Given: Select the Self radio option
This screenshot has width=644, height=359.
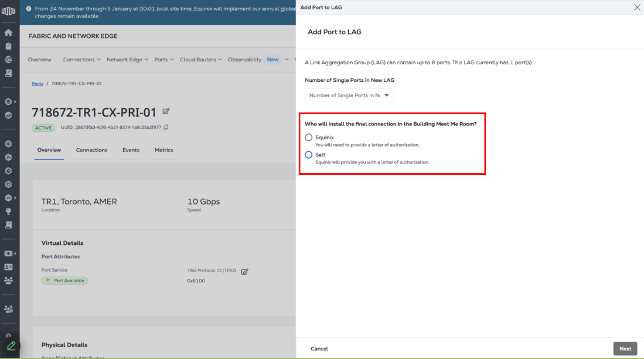Looking at the screenshot, I should (x=308, y=155).
